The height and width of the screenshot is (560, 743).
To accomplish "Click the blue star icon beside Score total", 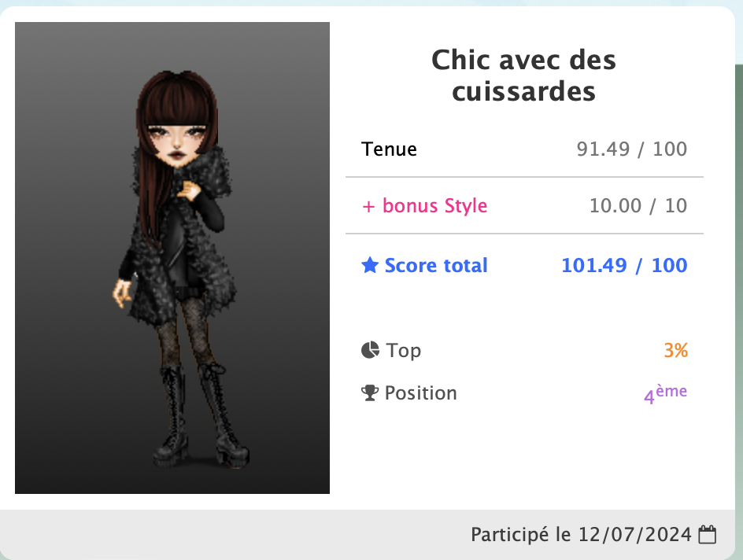I will pos(370,265).
